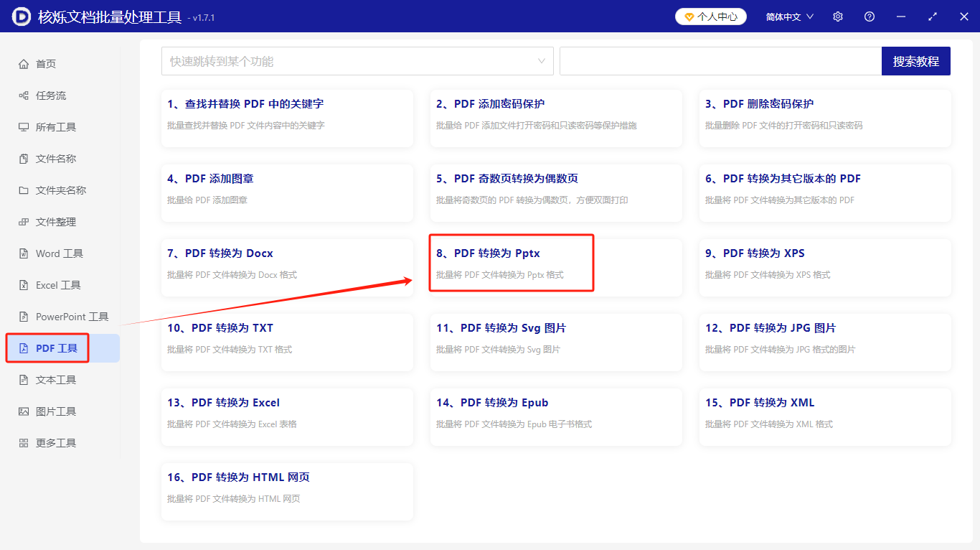Open 查找并替换 PDF 中的关键字 card

click(x=287, y=118)
